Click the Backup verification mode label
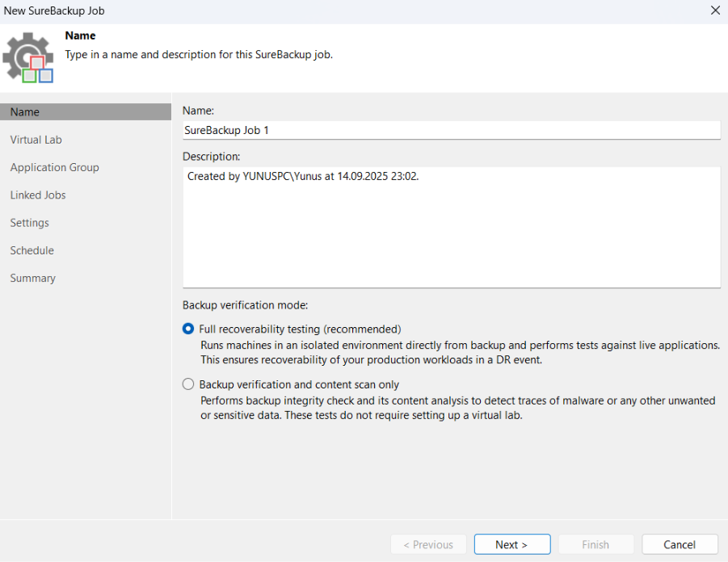This screenshot has height=562, width=728. pos(246,305)
